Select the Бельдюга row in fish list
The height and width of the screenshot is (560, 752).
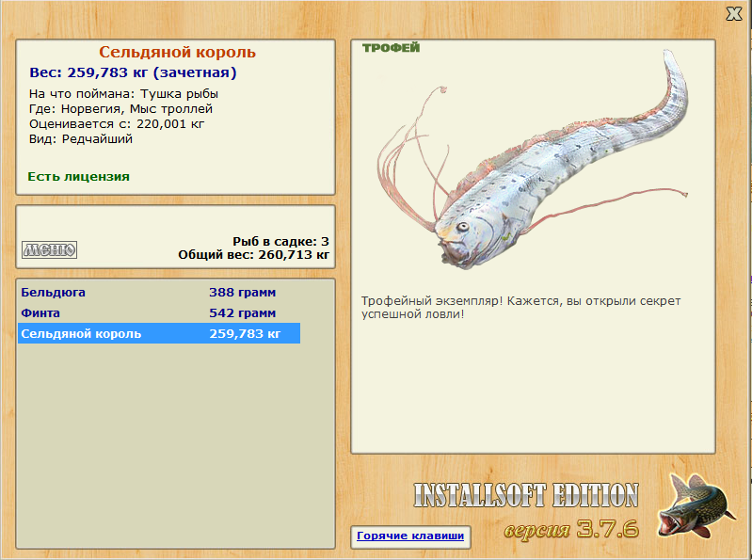coord(159,292)
